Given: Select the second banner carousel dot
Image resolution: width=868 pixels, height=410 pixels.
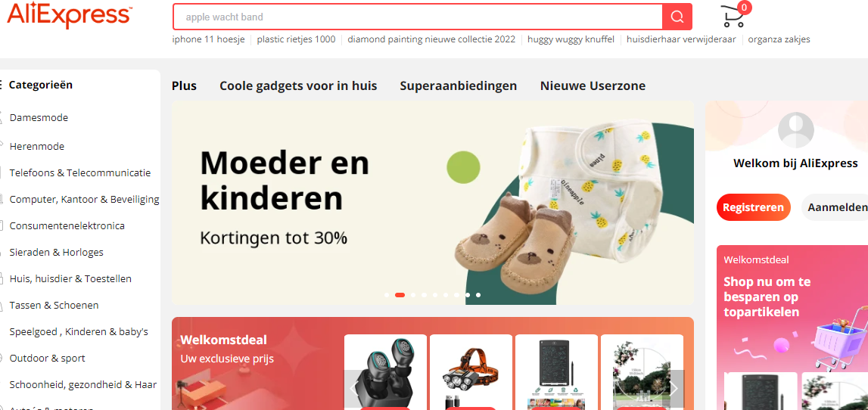Looking at the screenshot, I should (x=400, y=295).
